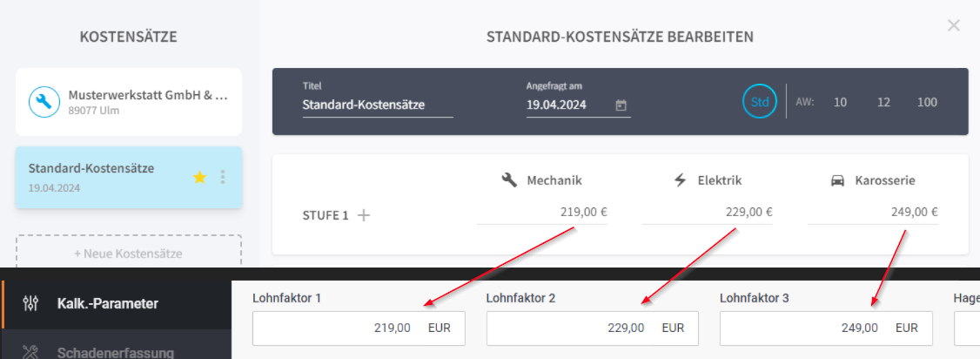Image resolution: width=980 pixels, height=359 pixels.
Task: Choose AW value 12
Action: (x=883, y=102)
